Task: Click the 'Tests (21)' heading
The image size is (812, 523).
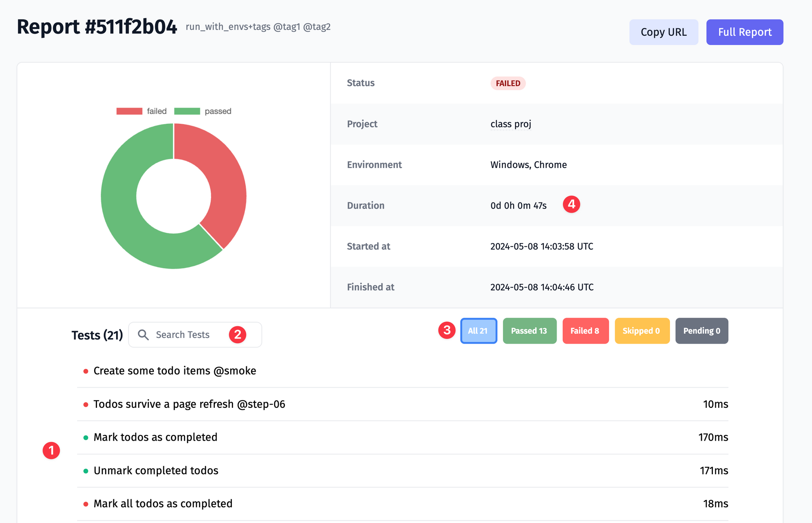Action: (97, 335)
